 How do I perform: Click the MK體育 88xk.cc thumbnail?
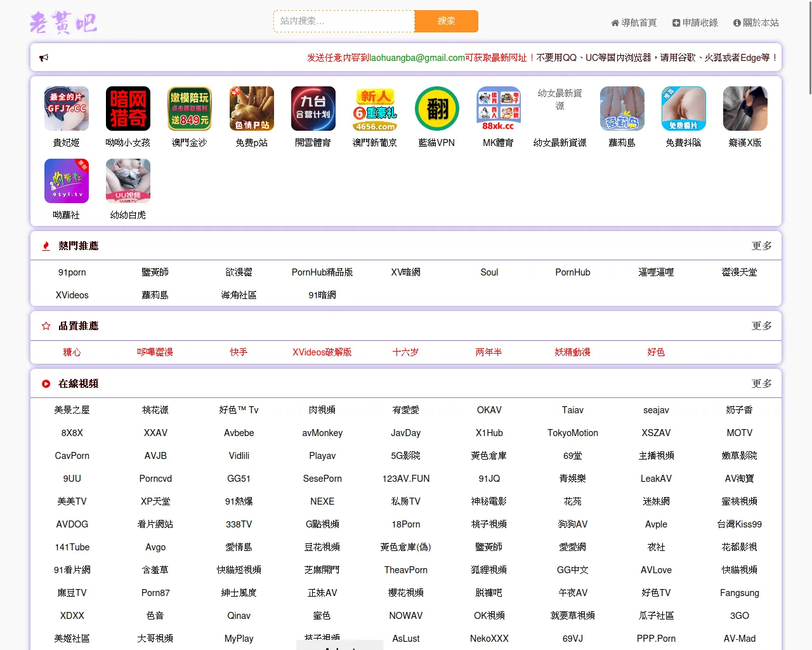(498, 109)
